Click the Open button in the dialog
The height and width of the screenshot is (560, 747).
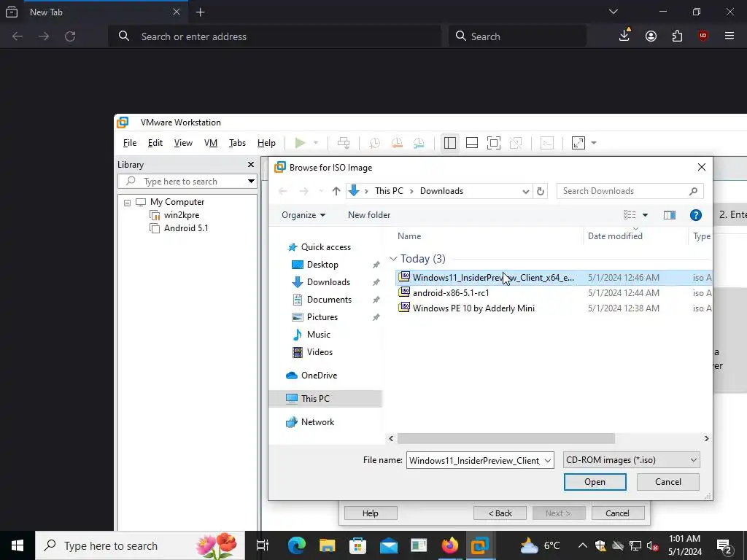[595, 482]
